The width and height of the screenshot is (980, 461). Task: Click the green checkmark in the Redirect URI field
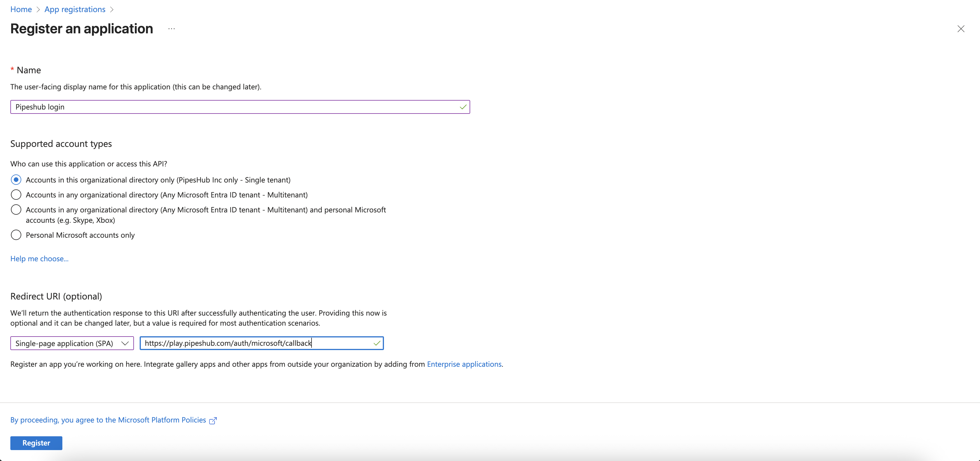377,343
